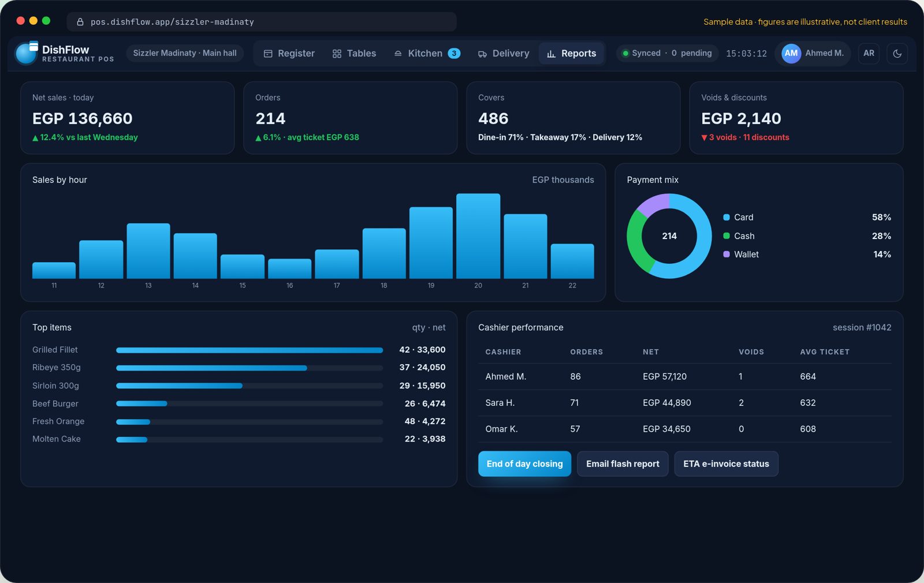924x583 pixels.
Task: Switch language with the AR button
Action: [869, 53]
